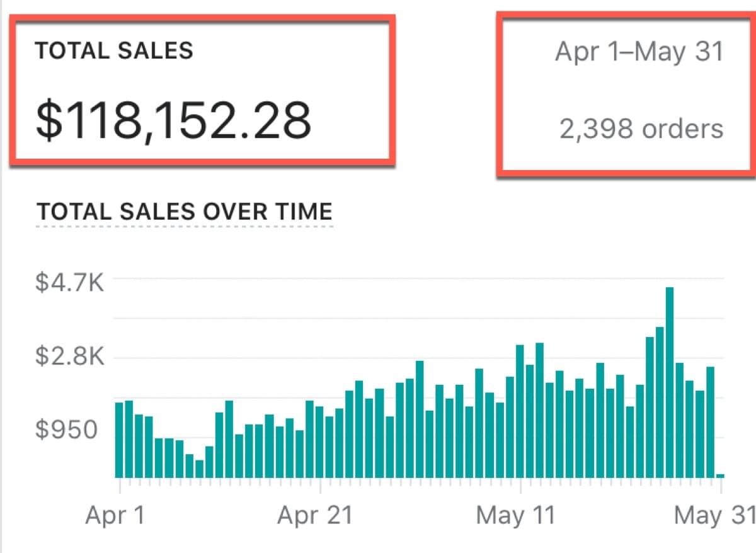Click the 2,398 orders count
This screenshot has width=756, height=553.
point(641,129)
